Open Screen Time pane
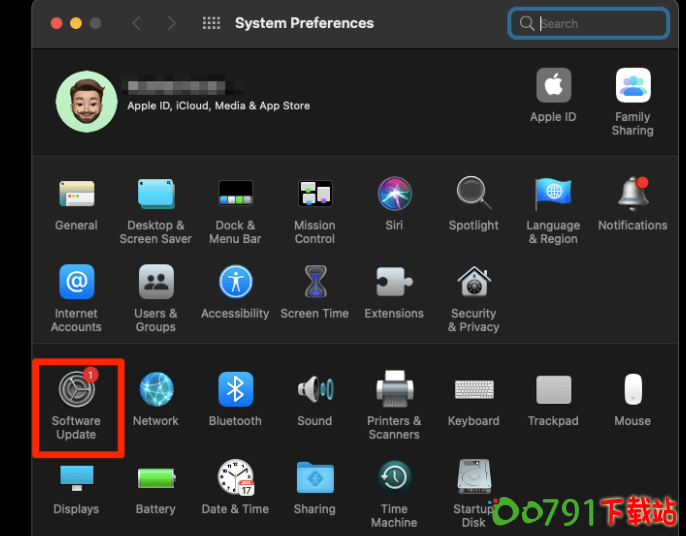The width and height of the screenshot is (686, 536). [315, 283]
